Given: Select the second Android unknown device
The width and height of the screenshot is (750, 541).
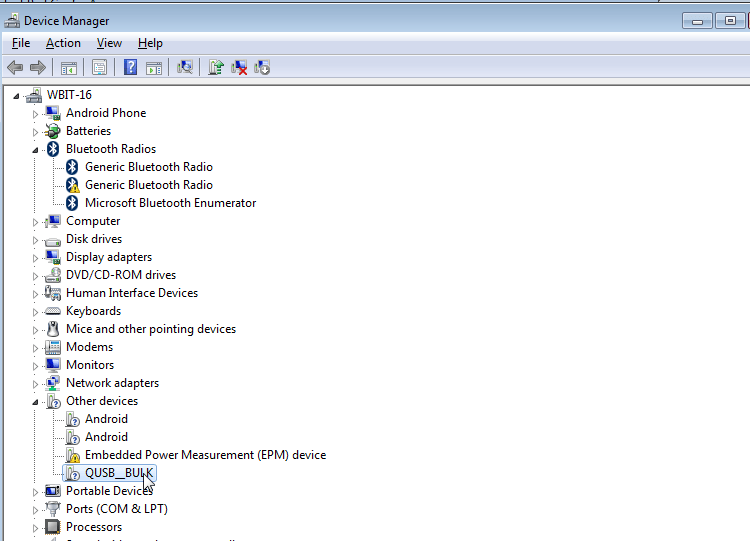Looking at the screenshot, I should click(106, 437).
